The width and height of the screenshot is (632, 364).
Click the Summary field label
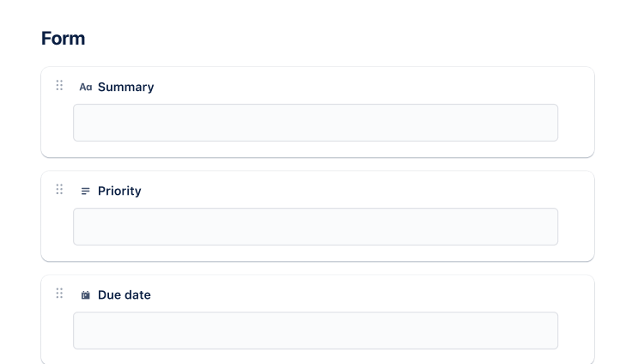[125, 87]
